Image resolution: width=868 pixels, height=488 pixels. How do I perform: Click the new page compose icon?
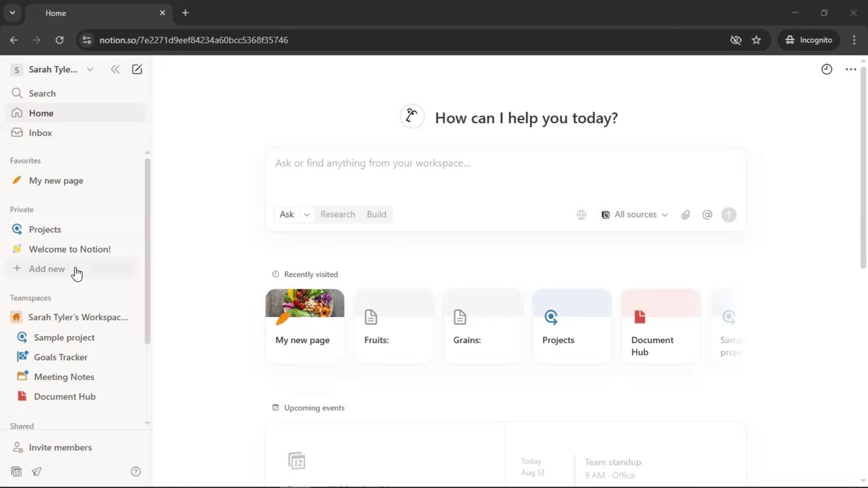click(137, 70)
